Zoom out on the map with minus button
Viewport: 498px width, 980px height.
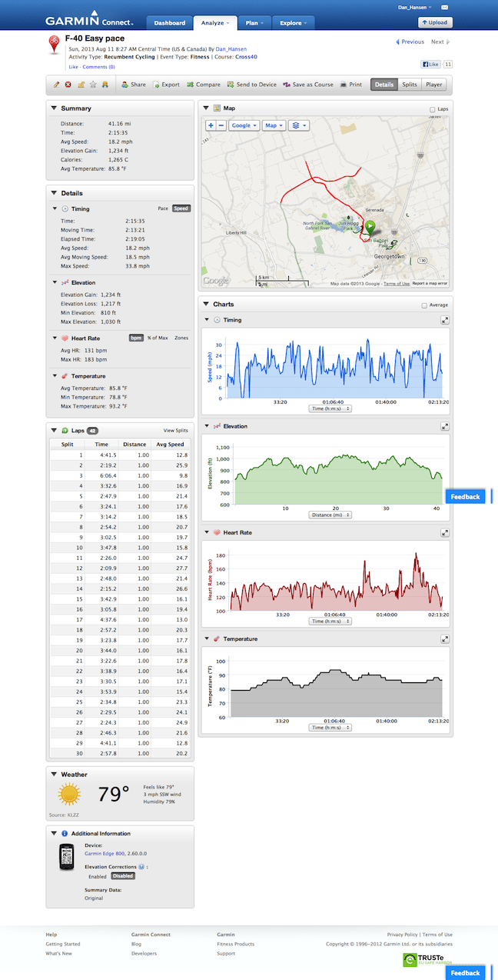tap(221, 125)
